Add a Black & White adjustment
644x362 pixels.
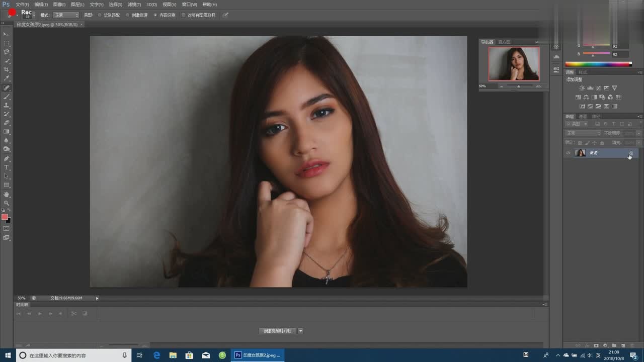594,97
